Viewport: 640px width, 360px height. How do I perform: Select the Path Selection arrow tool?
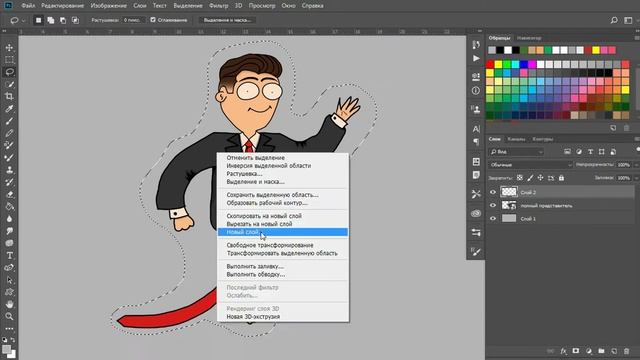(9, 280)
